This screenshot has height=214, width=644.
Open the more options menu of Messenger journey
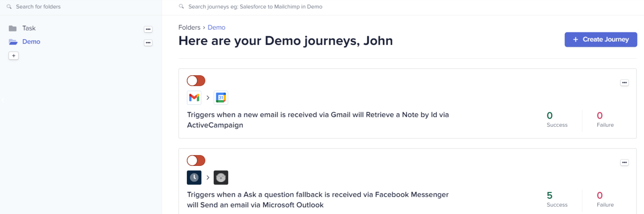tap(624, 162)
